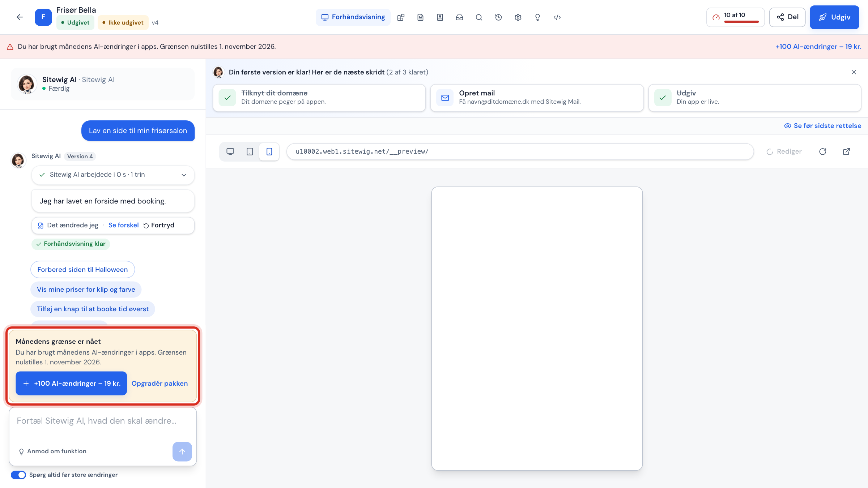Screen dimensions: 868x488
Task: Click the Rediger edit button
Action: tap(784, 151)
